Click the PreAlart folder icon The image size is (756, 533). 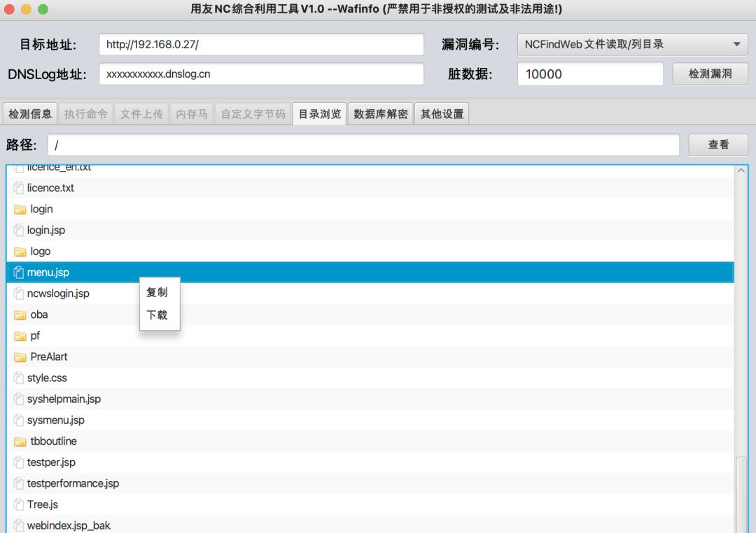[20, 357]
